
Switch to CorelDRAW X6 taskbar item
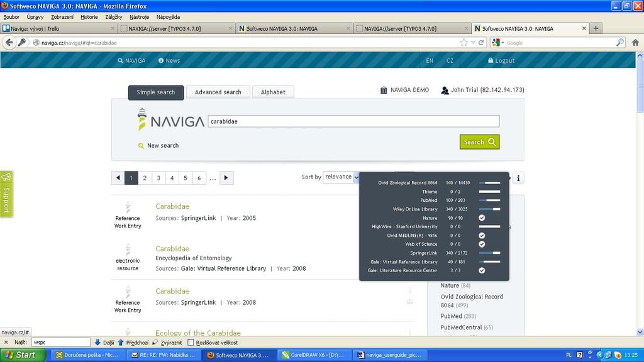pos(316,355)
